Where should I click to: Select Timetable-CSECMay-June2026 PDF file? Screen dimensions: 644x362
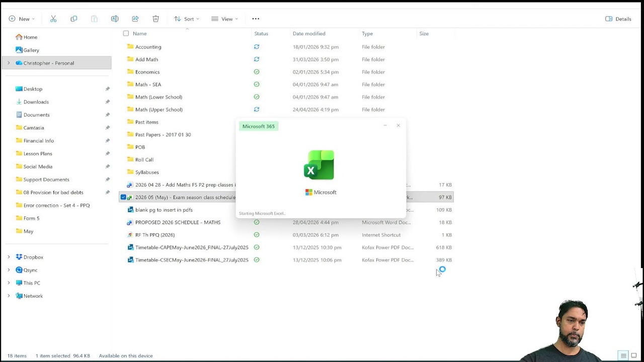click(192, 260)
